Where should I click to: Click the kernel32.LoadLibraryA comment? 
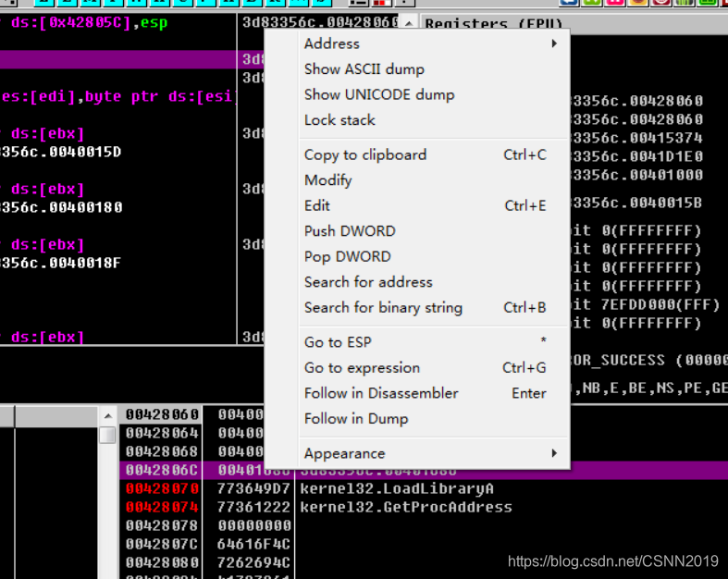[397, 488]
